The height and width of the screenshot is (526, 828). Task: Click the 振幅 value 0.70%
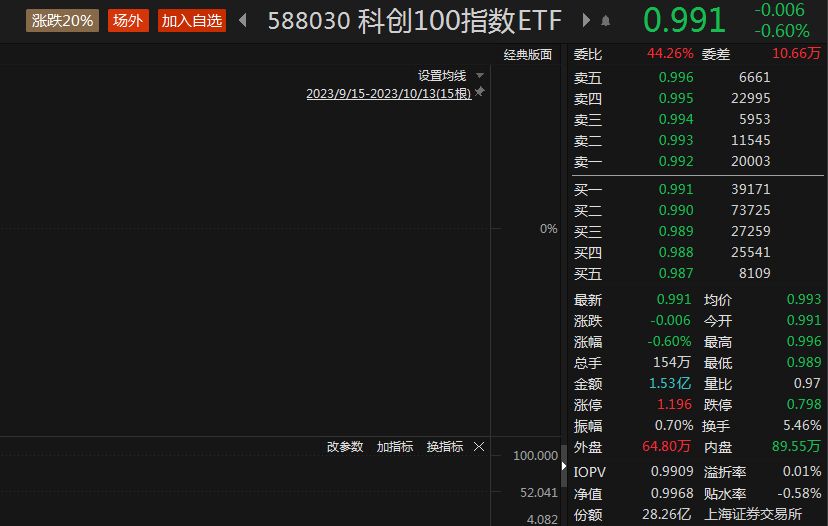[x=674, y=426]
